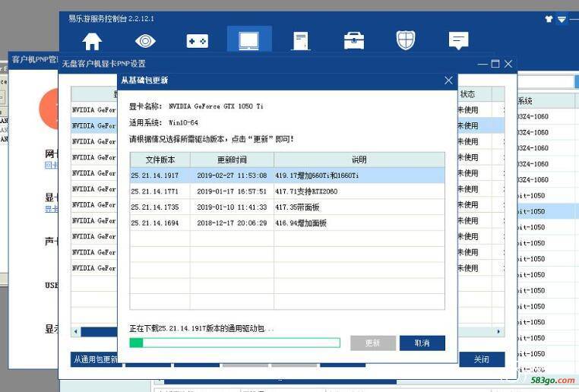Click the 说明 column header

click(359, 160)
